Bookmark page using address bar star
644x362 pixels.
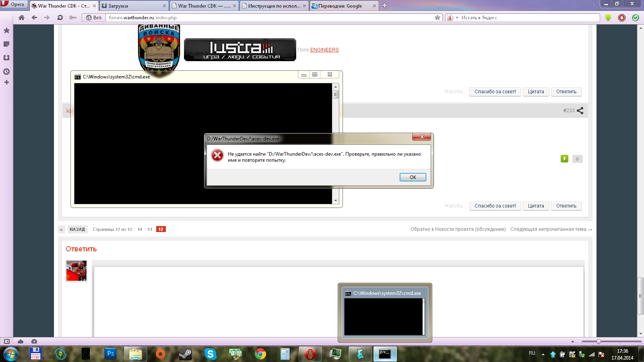pos(438,18)
